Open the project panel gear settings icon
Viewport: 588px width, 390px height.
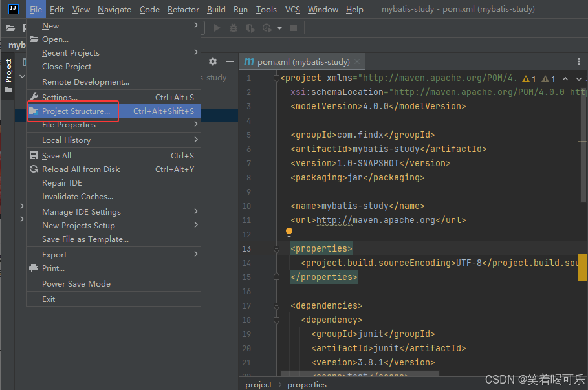click(213, 61)
